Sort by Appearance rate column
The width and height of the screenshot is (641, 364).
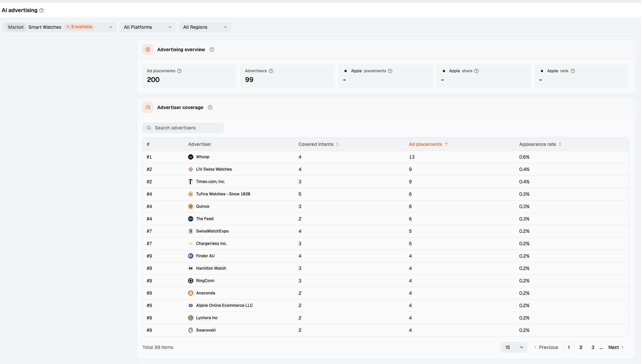click(540, 144)
